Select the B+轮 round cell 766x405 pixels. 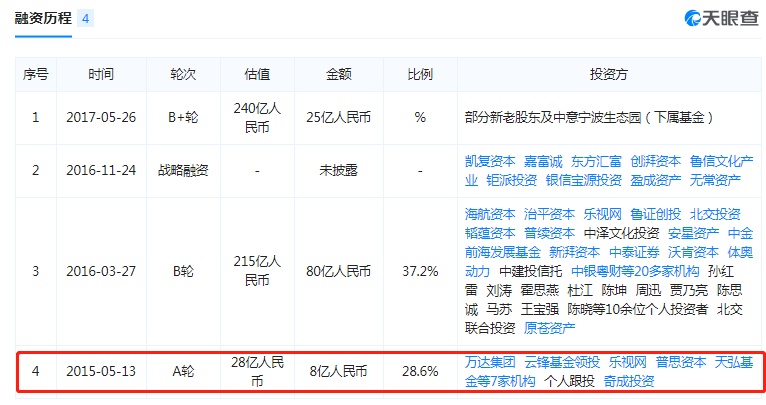tap(183, 117)
